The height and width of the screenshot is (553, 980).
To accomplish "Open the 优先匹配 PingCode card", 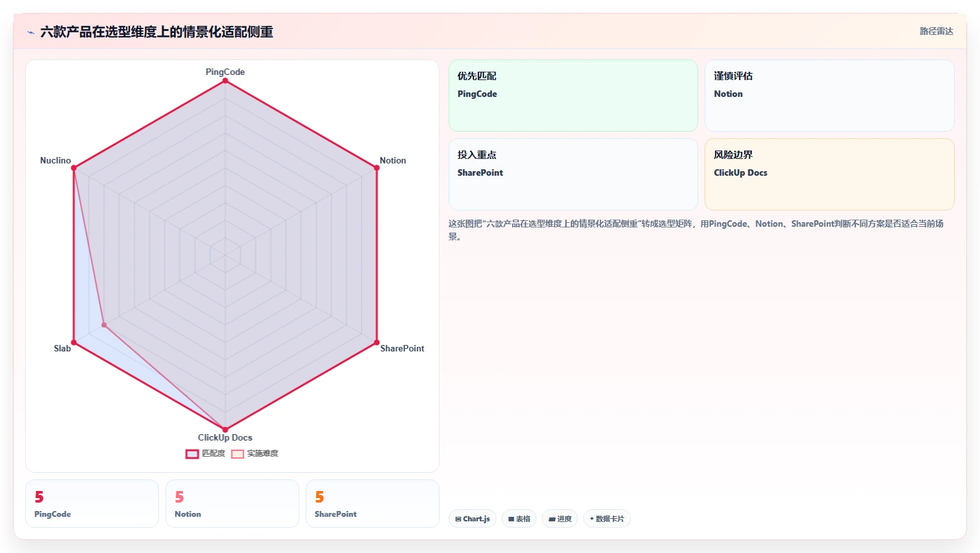I will point(573,96).
